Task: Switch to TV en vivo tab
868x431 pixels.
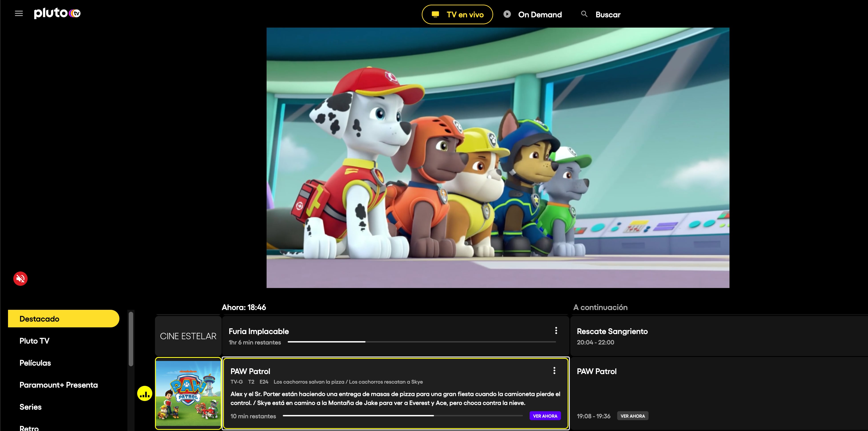Action: (x=457, y=14)
